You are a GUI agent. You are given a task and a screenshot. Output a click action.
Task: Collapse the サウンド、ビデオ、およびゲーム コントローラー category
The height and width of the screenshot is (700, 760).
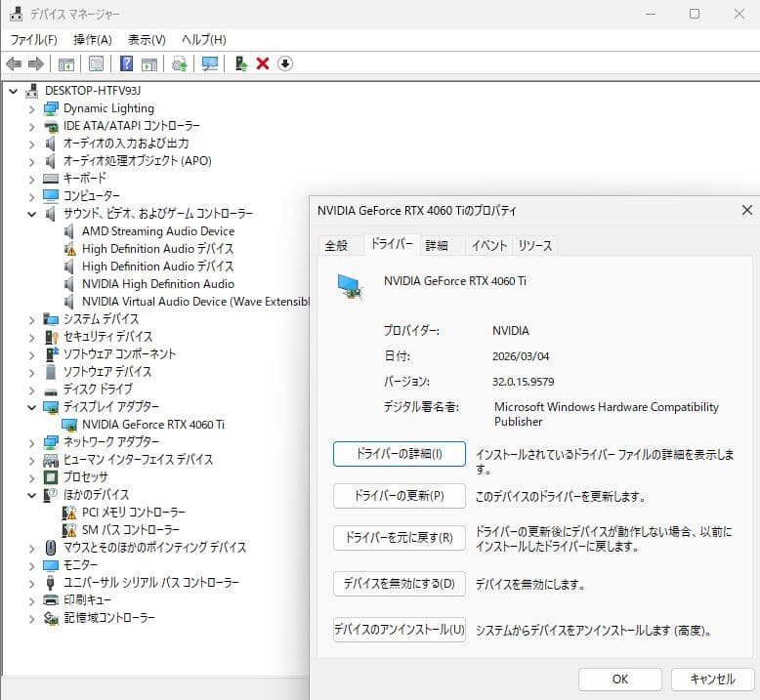pos(32,214)
